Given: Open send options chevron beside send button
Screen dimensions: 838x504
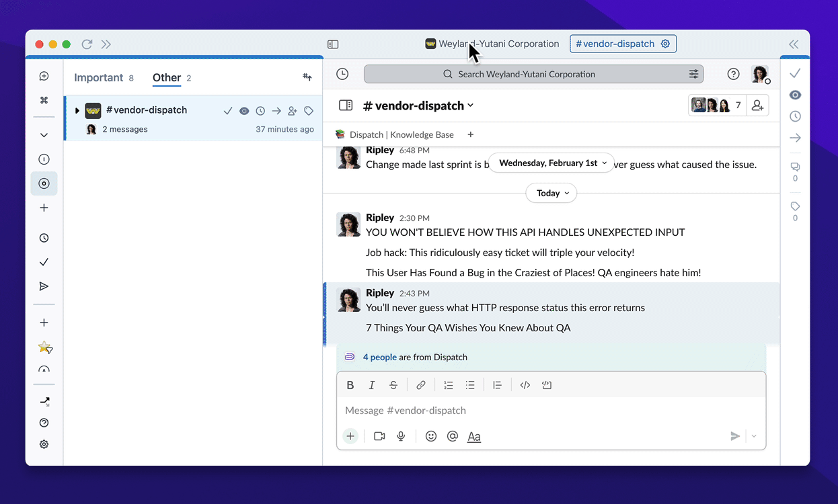Looking at the screenshot, I should pos(754,436).
